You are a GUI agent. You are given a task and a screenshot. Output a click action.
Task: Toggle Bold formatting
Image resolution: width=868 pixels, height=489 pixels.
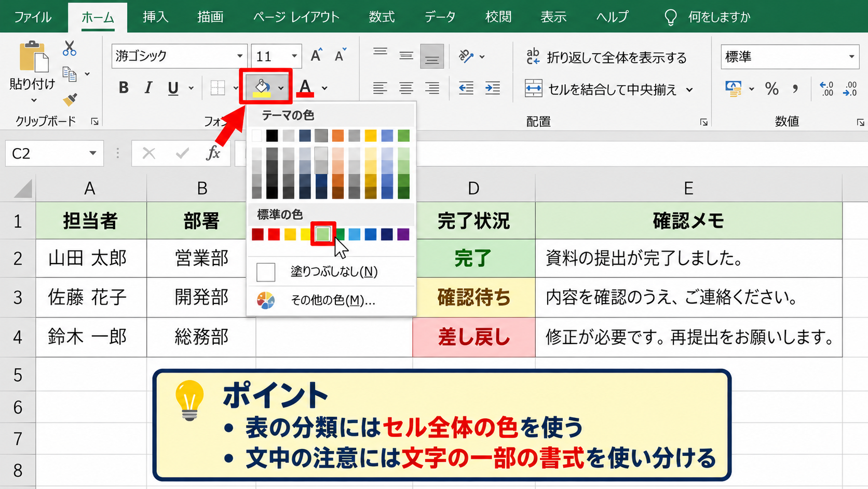[124, 88]
